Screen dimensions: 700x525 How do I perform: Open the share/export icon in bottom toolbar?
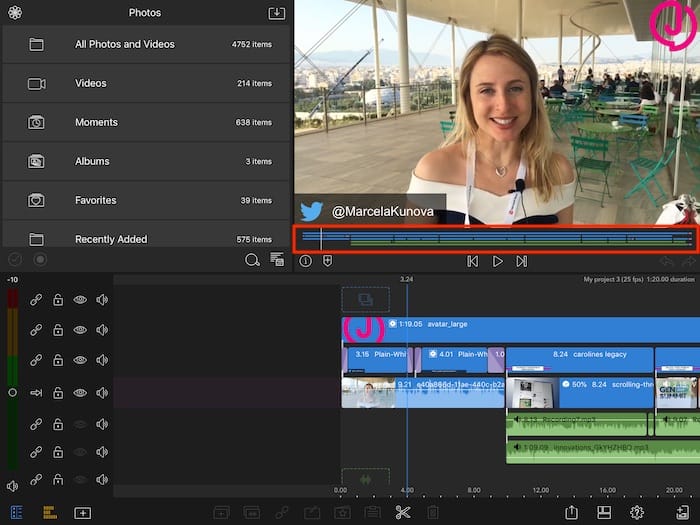coord(571,512)
